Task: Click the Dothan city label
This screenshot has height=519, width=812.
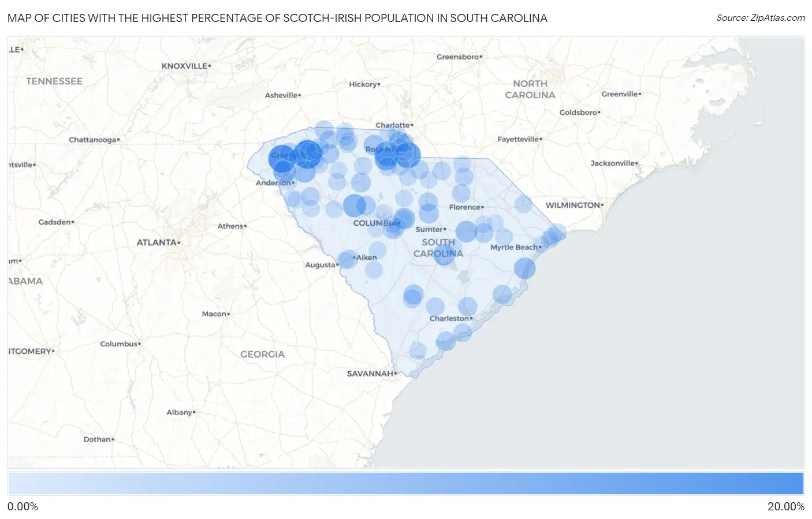Action: coord(97,439)
